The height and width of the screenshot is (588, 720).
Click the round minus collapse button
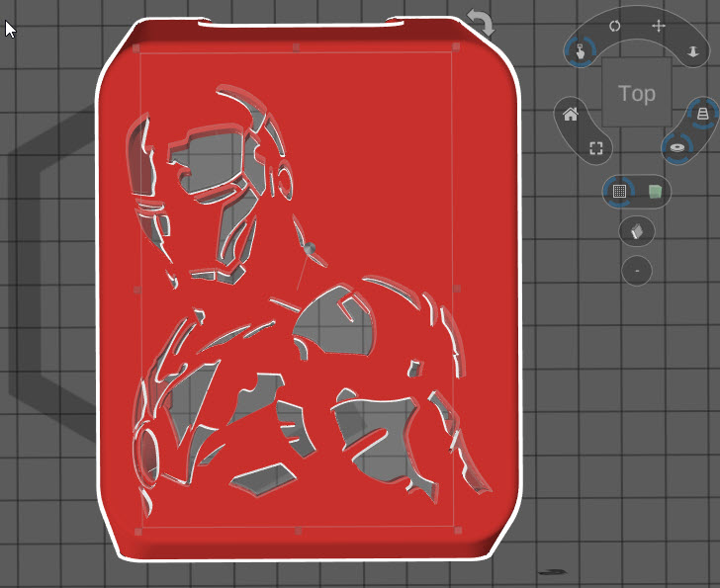click(x=637, y=271)
